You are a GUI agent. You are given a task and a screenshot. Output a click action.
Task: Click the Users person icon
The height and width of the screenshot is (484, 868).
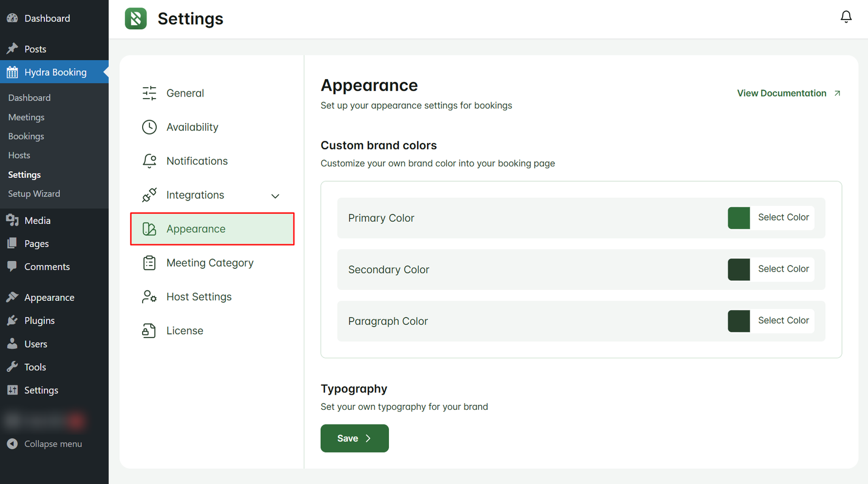(12, 344)
